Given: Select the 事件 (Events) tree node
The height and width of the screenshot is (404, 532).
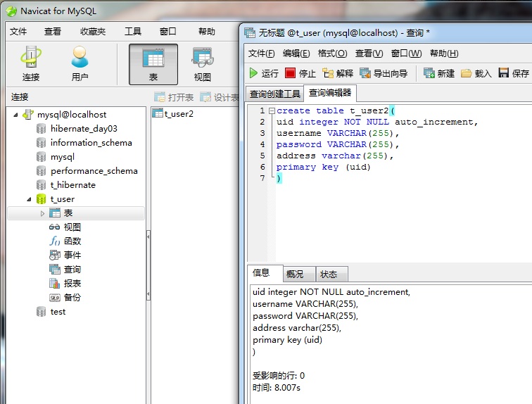Looking at the screenshot, I should pos(72,255).
